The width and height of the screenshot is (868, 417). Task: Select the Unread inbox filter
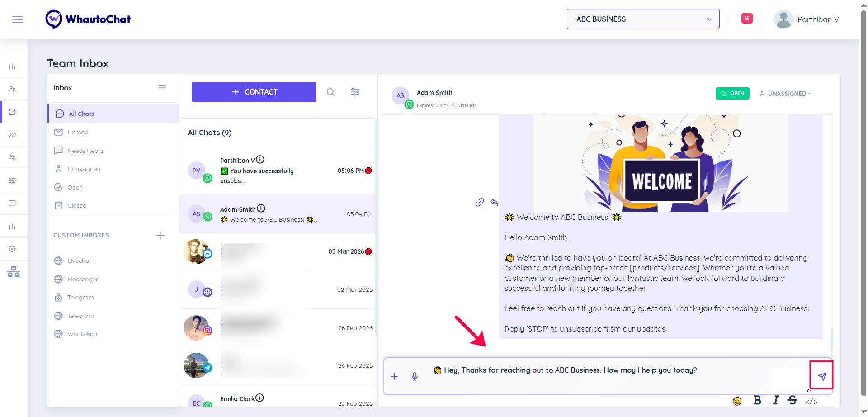tap(78, 133)
